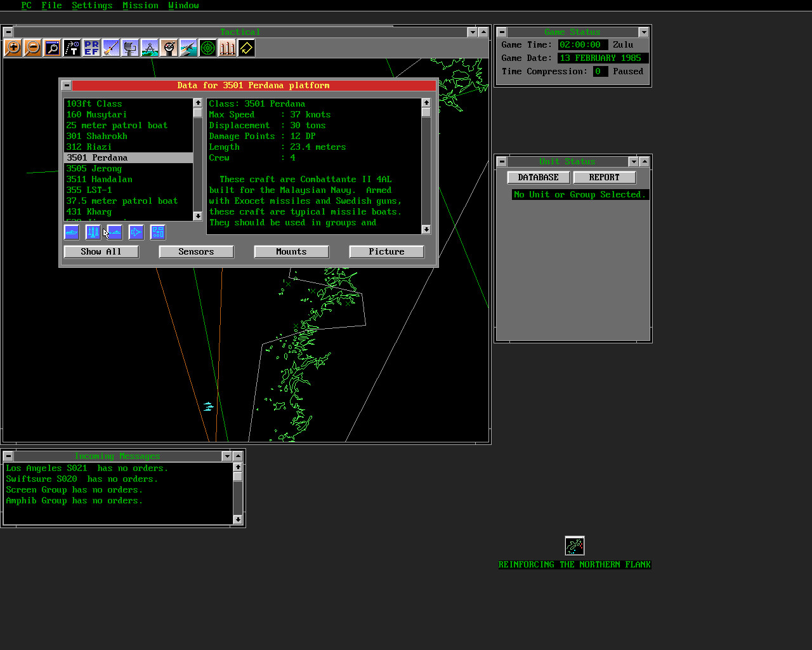
Task: Click the cyan ship group on the map
Action: [x=208, y=406]
